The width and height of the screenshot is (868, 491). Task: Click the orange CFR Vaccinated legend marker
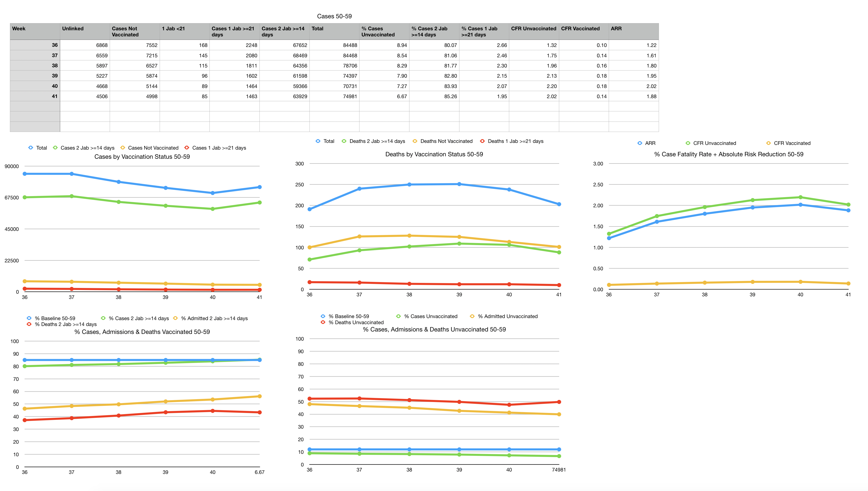(x=768, y=143)
